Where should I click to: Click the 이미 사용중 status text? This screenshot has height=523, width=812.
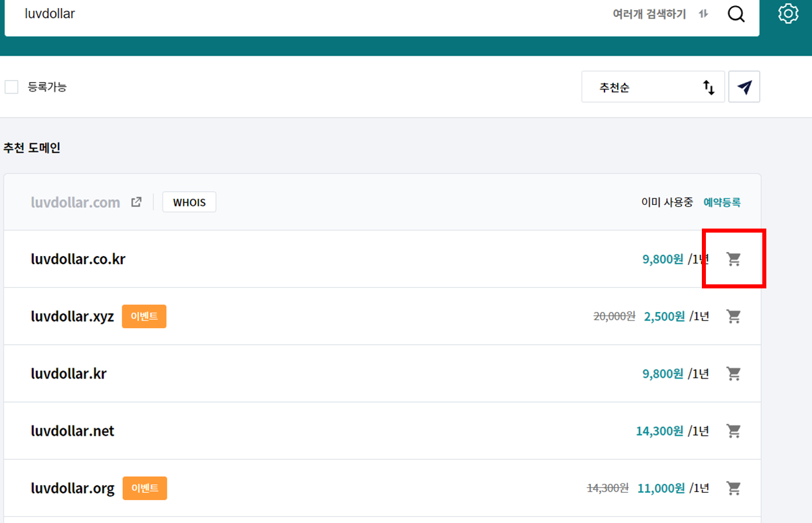[x=667, y=202]
